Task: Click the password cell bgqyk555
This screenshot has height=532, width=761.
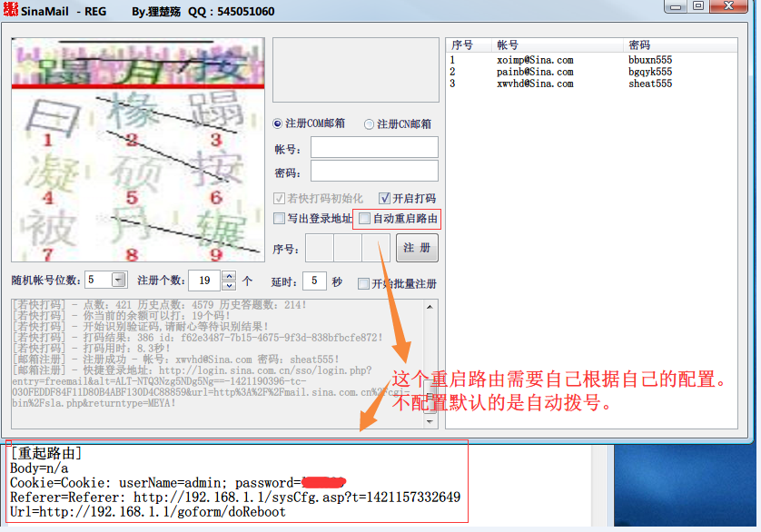Action: pyautogui.click(x=650, y=72)
